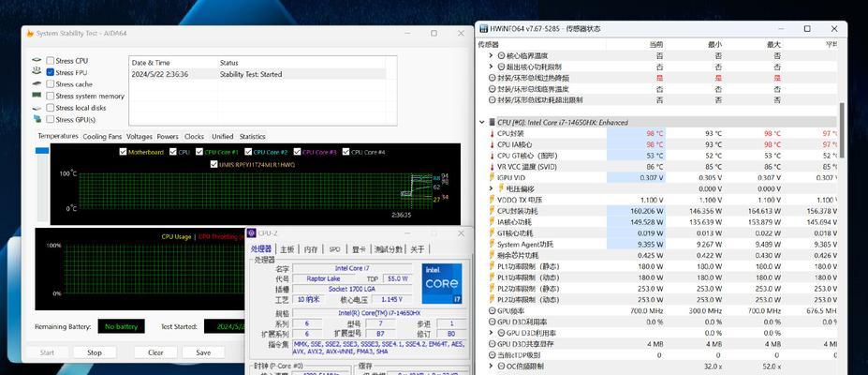Click the cache chip icon beside Stress cache
This screenshot has width=868, height=375.
coord(37,83)
